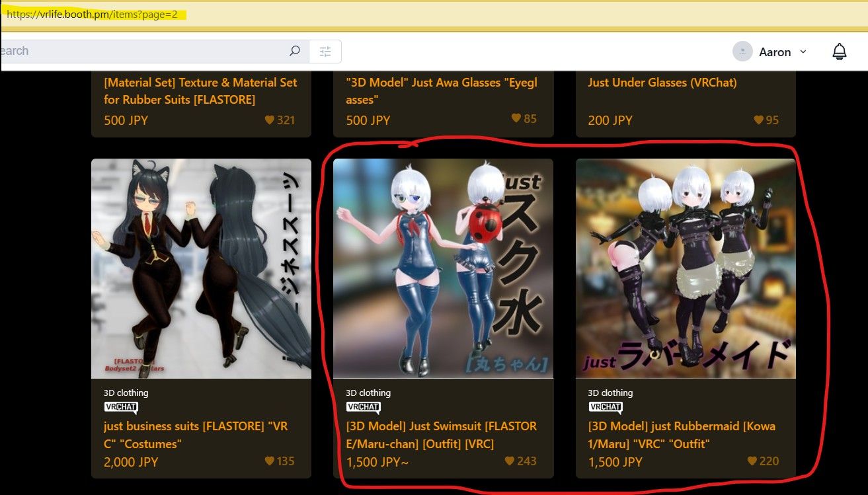The height and width of the screenshot is (495, 868).
Task: Click the search magnifier icon
Action: pyautogui.click(x=295, y=51)
